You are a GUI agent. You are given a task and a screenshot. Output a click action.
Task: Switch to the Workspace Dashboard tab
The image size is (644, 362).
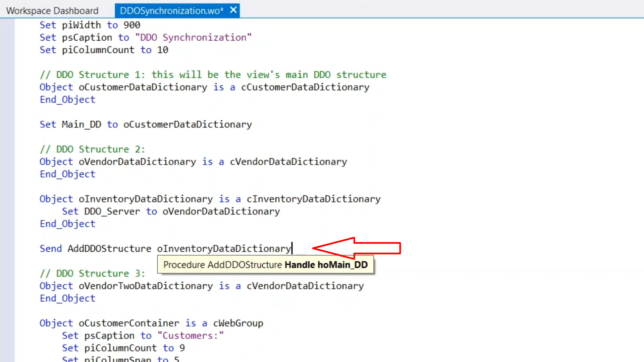pyautogui.click(x=52, y=11)
